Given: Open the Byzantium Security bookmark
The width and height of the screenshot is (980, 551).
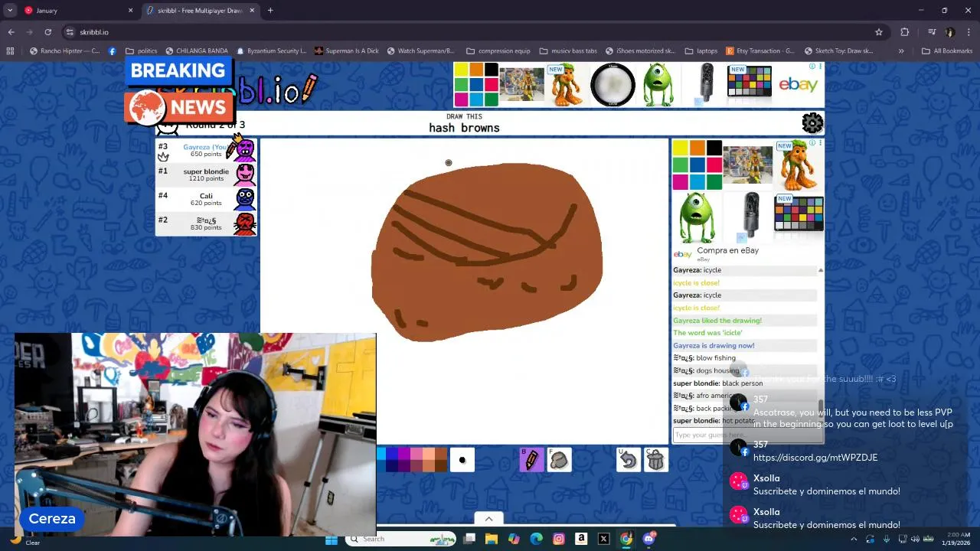Looking at the screenshot, I should 271,51.
